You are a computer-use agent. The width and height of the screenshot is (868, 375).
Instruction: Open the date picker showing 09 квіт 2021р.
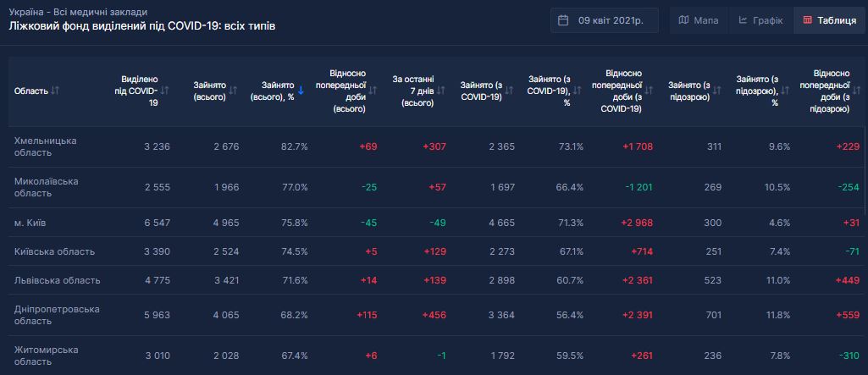605,20
